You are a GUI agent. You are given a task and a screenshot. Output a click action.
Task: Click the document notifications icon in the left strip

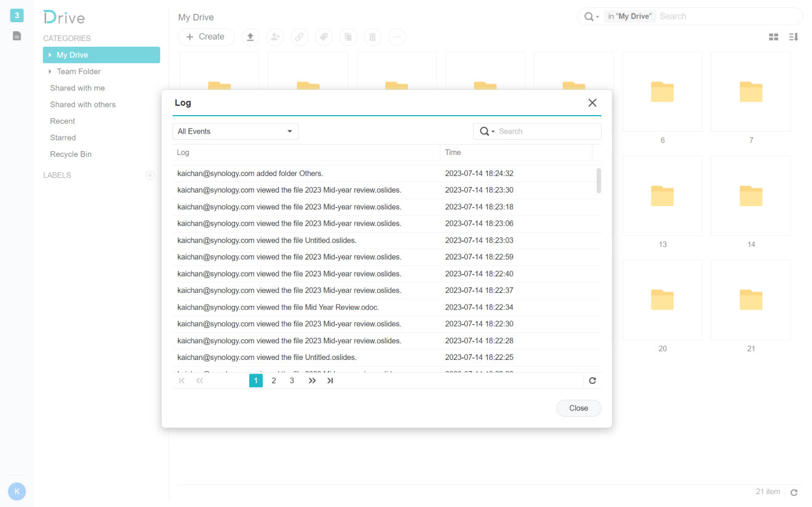[x=17, y=35]
